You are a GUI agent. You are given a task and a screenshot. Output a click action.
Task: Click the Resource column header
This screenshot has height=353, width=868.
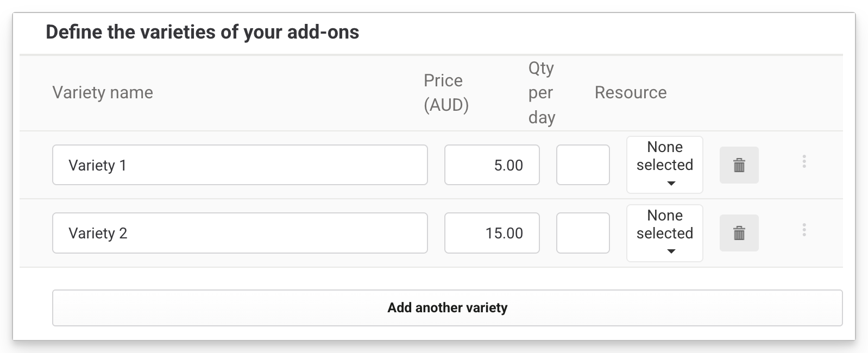click(x=630, y=93)
